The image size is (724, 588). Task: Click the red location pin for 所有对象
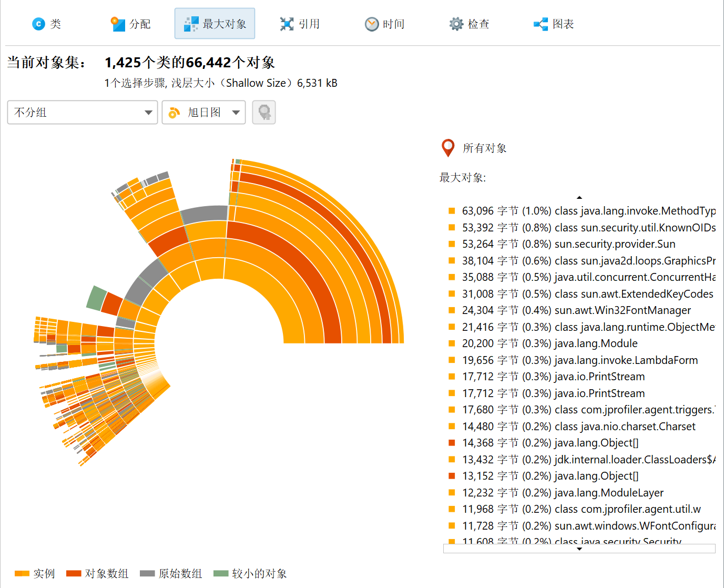coord(448,148)
